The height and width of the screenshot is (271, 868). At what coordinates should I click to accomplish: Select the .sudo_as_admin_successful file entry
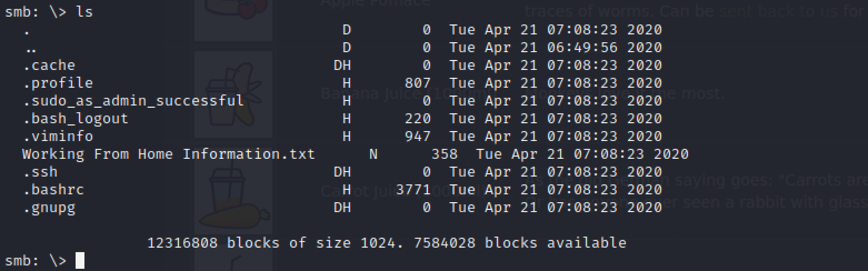pos(133,101)
